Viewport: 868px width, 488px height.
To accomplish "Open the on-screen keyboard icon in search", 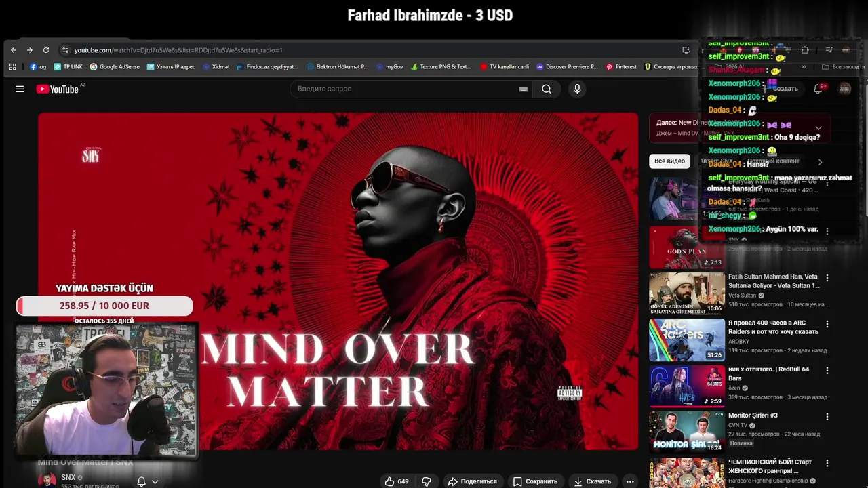I will 523,89.
